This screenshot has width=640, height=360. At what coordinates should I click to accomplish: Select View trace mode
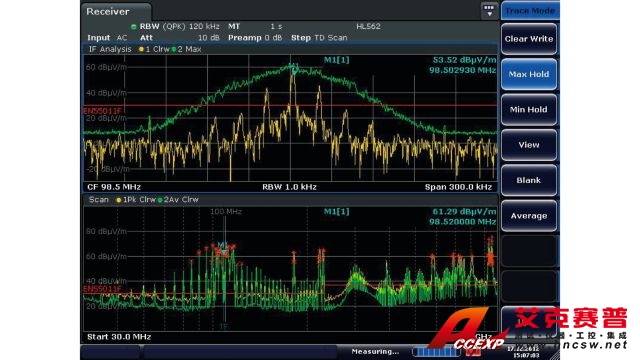point(529,145)
